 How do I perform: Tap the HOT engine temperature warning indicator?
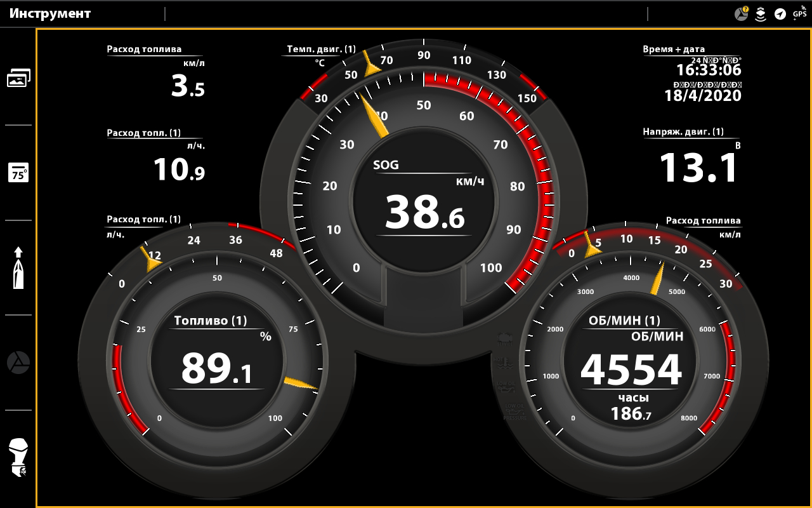coord(506,364)
